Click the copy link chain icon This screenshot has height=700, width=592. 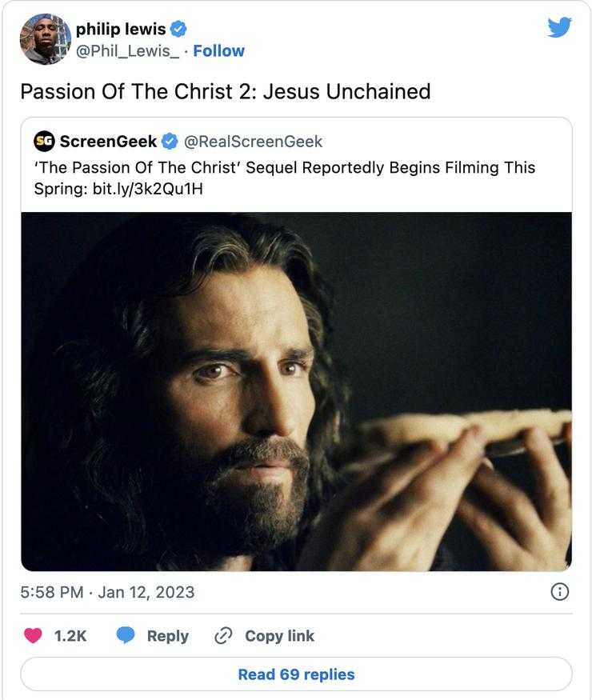coord(223,636)
